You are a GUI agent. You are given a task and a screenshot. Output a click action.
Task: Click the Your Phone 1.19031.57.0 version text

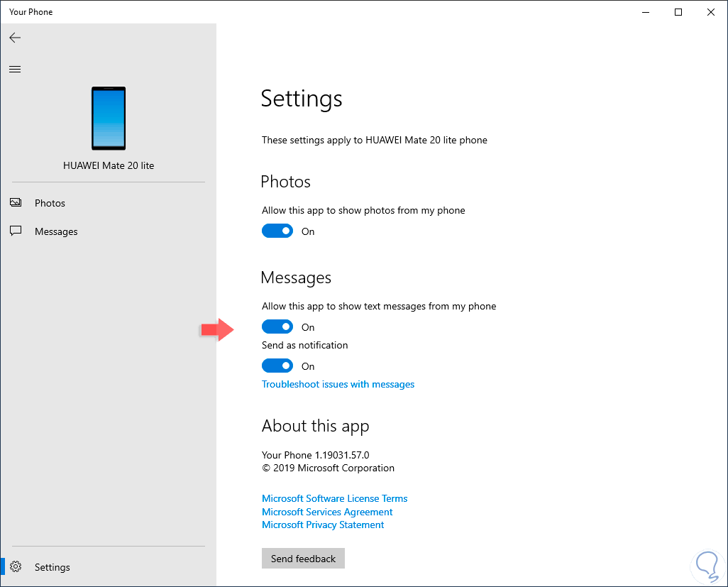[315, 455]
